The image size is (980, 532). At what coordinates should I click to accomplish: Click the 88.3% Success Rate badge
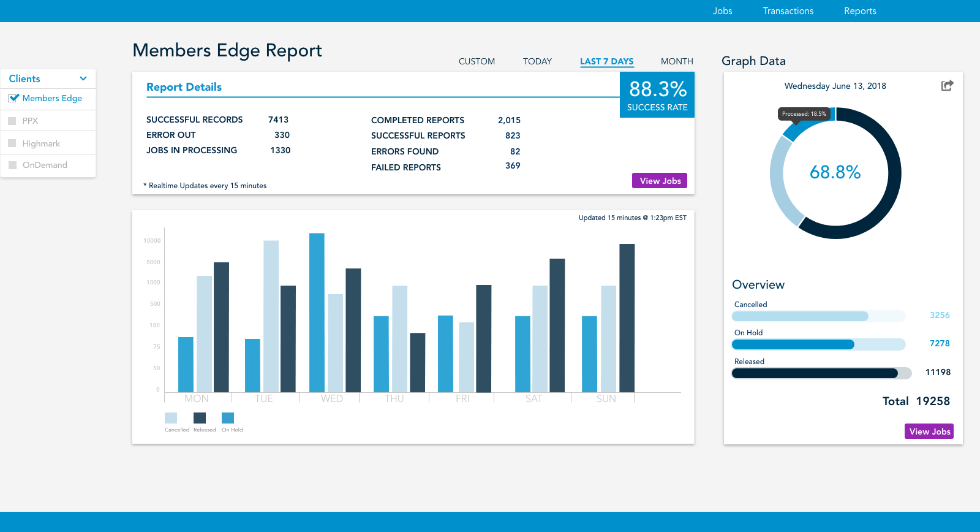point(657,95)
